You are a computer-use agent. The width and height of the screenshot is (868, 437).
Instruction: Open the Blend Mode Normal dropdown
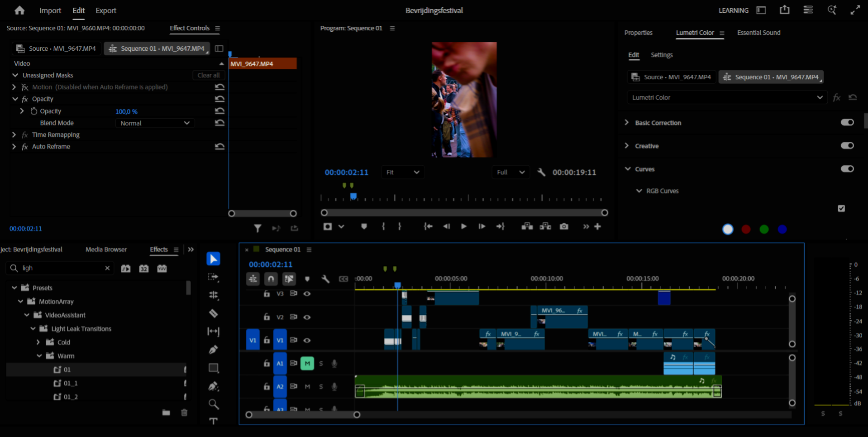(155, 123)
